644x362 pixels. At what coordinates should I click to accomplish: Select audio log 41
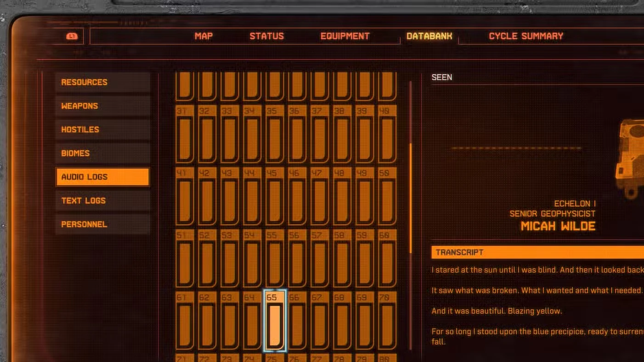pos(184,196)
